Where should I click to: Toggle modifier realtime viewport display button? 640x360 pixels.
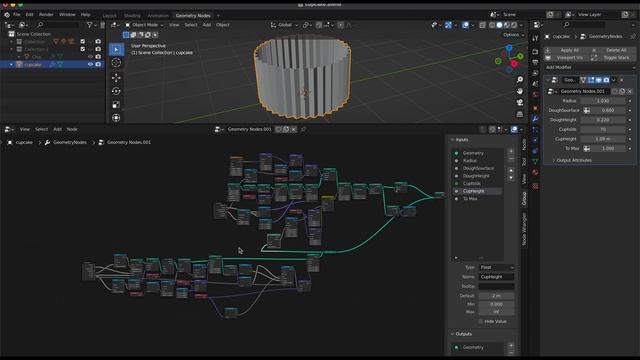point(598,80)
